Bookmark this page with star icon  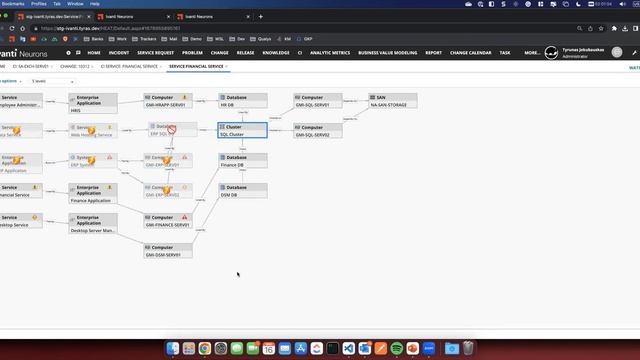(601, 28)
